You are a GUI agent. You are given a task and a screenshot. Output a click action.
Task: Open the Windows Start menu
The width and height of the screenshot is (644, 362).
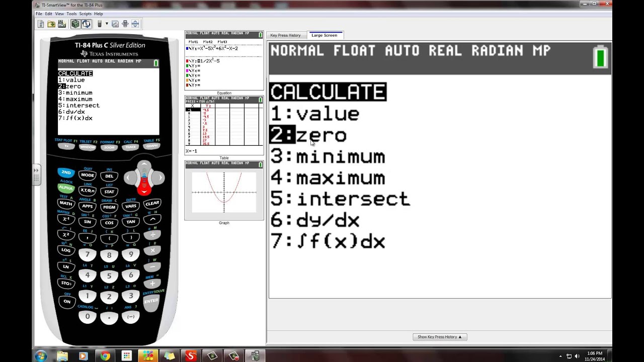tap(40, 356)
